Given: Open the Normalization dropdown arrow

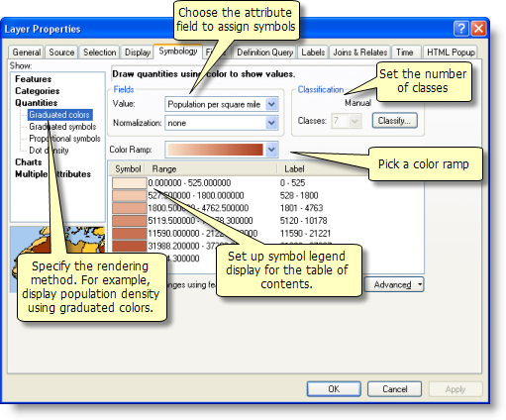Looking at the screenshot, I should pyautogui.click(x=271, y=123).
